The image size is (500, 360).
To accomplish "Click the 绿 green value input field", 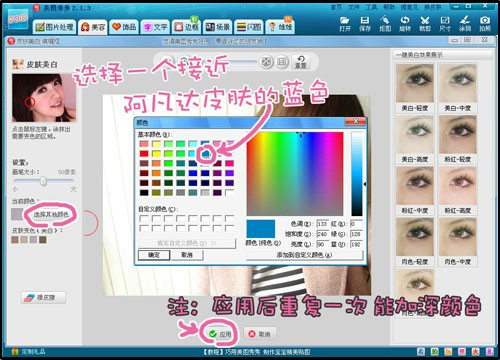I will (356, 234).
